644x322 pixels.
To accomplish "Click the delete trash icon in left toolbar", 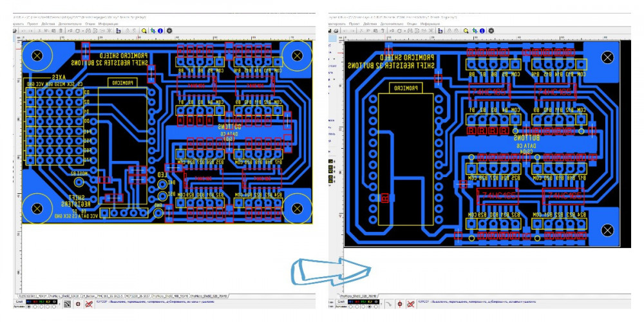I will point(61,31).
